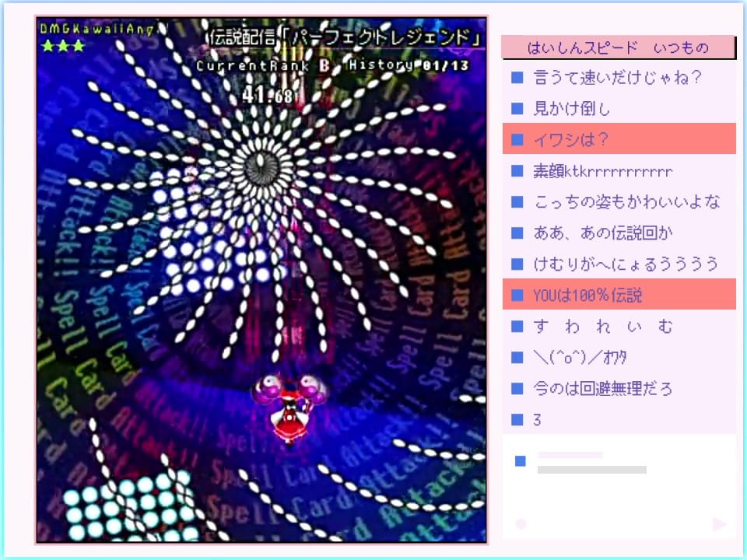This screenshot has height=560, width=747.
Task: Click the blue square beside YOUは100%伝説
Action: 517,296
